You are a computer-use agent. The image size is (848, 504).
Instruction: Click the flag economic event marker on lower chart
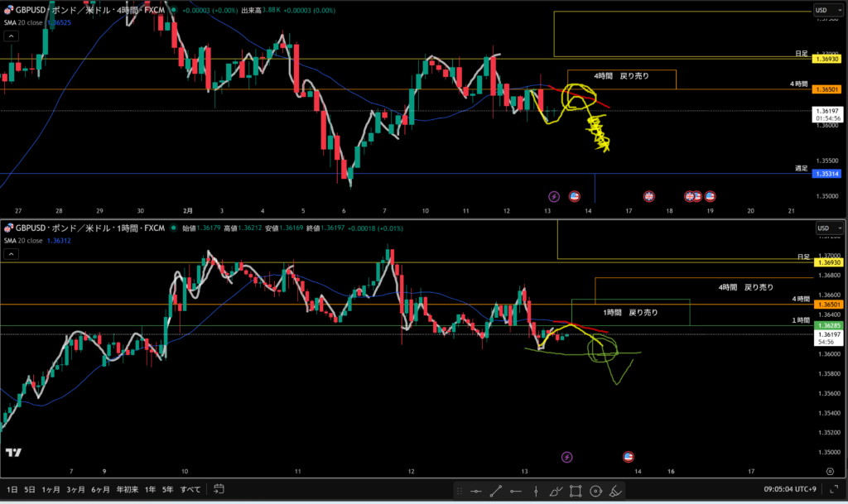click(628, 457)
